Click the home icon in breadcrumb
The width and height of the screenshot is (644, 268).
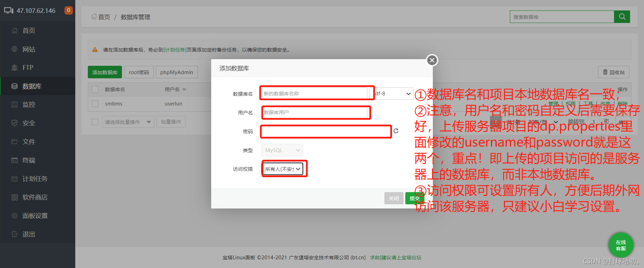(94, 17)
